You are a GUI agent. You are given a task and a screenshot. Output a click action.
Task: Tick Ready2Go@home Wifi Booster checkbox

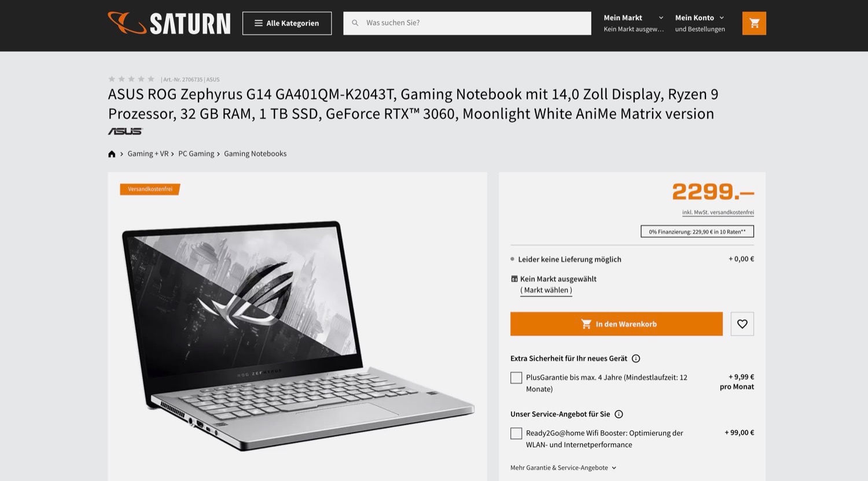pyautogui.click(x=516, y=434)
